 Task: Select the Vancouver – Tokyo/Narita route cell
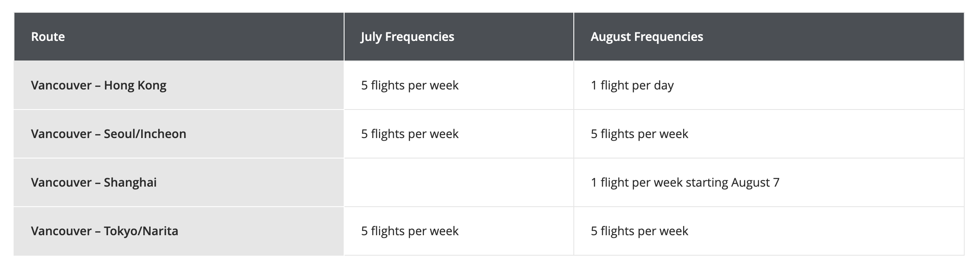179,231
